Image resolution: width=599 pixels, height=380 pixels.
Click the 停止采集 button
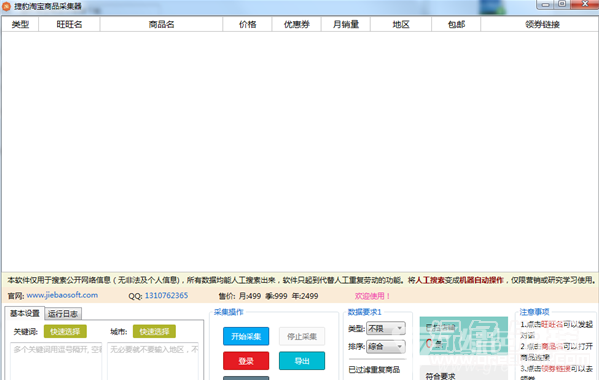tap(302, 336)
